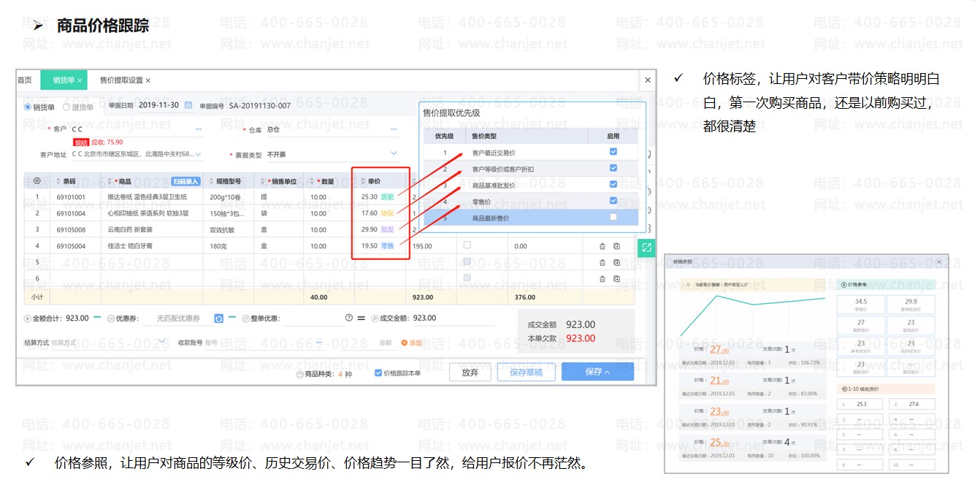Screen dimensions: 980x485
Task: Collapse 价格参考 section in price reference window
Action: pyautogui.click(x=845, y=284)
